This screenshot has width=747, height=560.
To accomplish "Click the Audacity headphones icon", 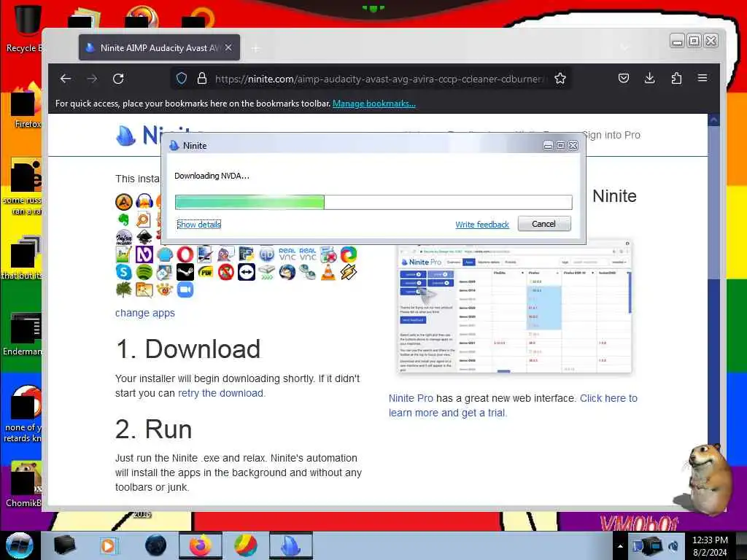I will 144,201.
